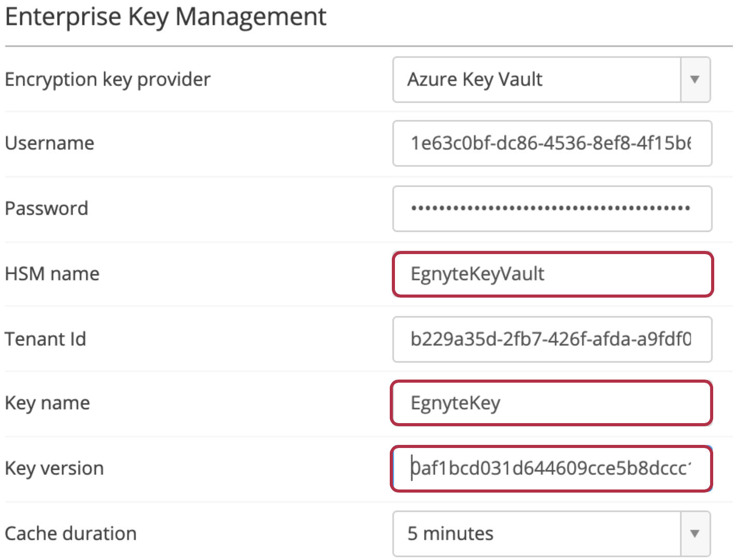The height and width of the screenshot is (560, 736).
Task: Place cursor in the Key version field
Action: coord(551,468)
